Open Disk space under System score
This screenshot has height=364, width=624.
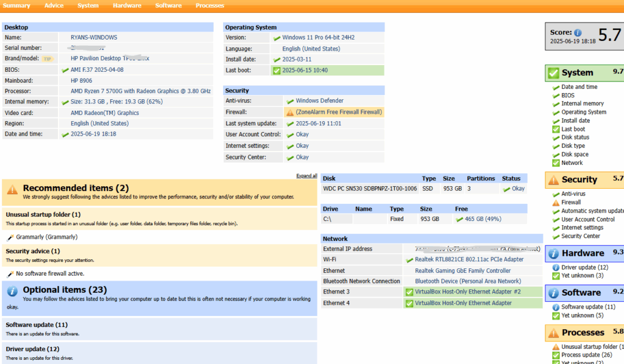coord(575,155)
